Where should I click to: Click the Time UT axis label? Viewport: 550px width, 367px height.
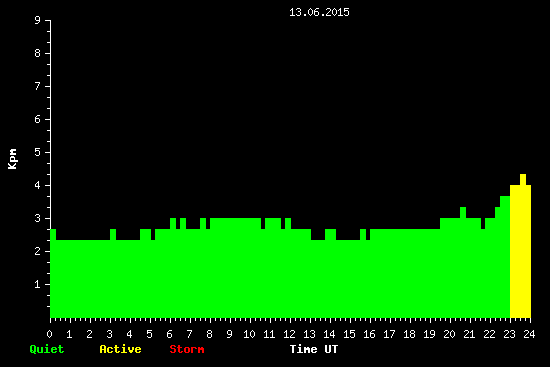pyautogui.click(x=314, y=349)
